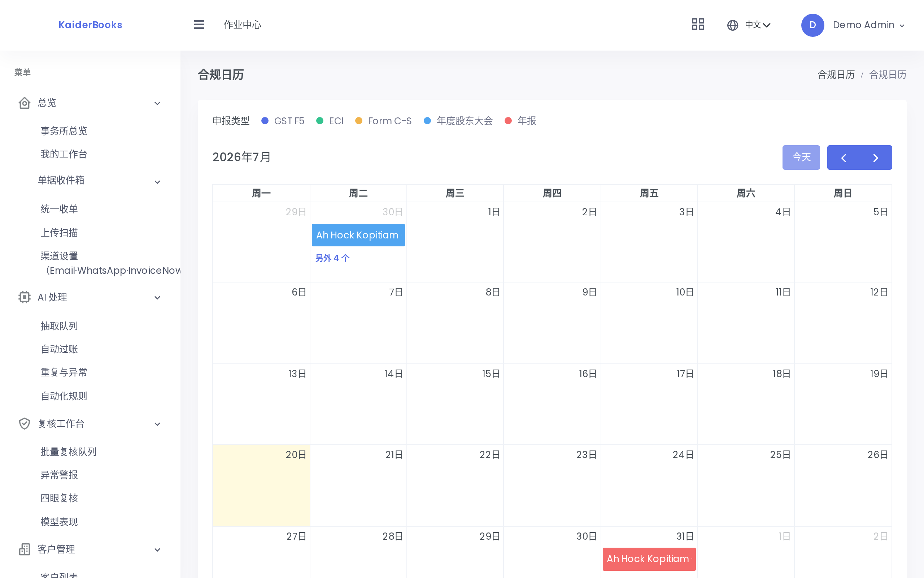Screen dimensions: 924x578
Task: Click the 10日 date number
Action: (x=685, y=293)
